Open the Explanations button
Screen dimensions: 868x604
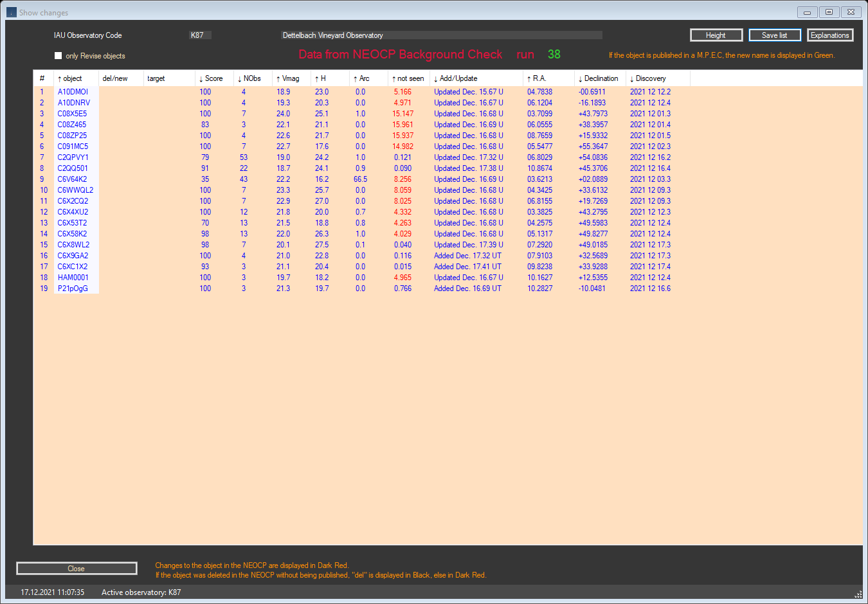830,35
